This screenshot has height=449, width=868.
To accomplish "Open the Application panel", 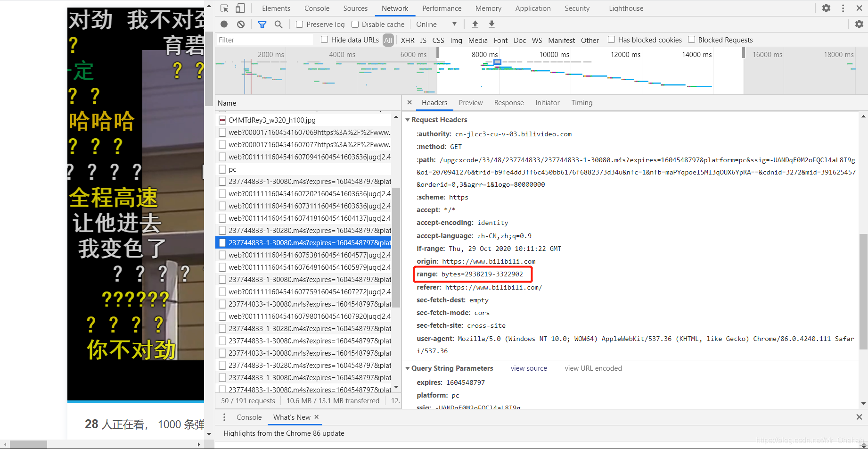I will pyautogui.click(x=533, y=8).
